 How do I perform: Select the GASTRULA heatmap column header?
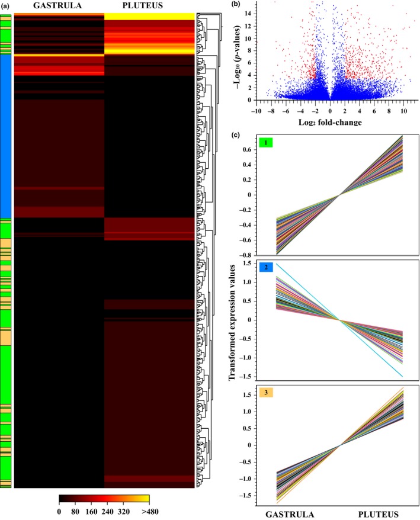click(59, 5)
